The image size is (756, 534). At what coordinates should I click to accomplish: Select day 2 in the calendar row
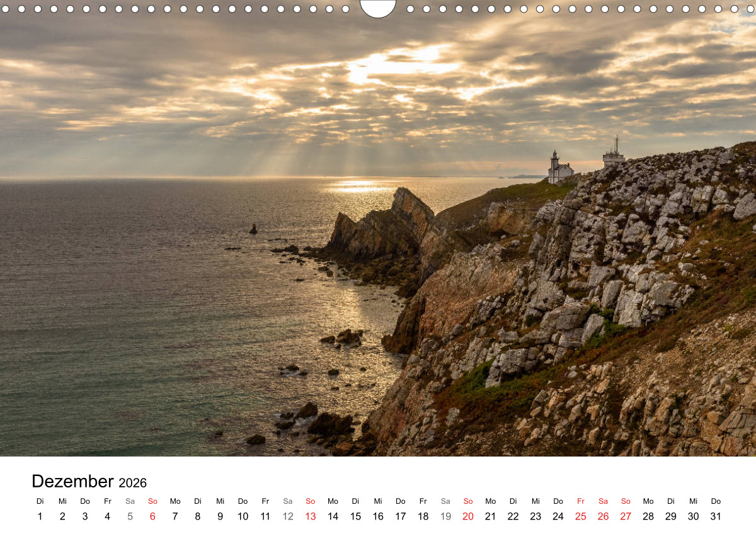(x=62, y=516)
